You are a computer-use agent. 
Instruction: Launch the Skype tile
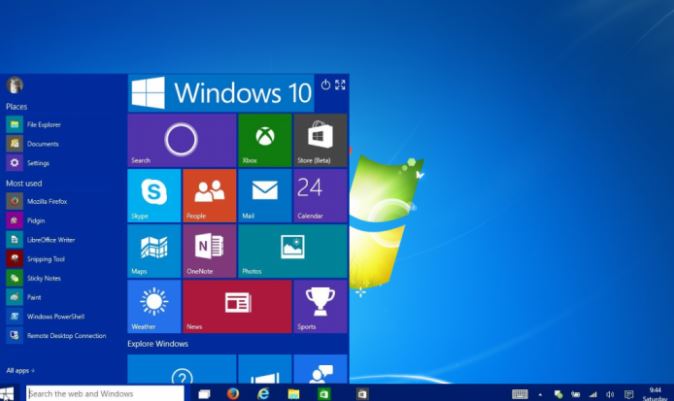pyautogui.click(x=154, y=196)
